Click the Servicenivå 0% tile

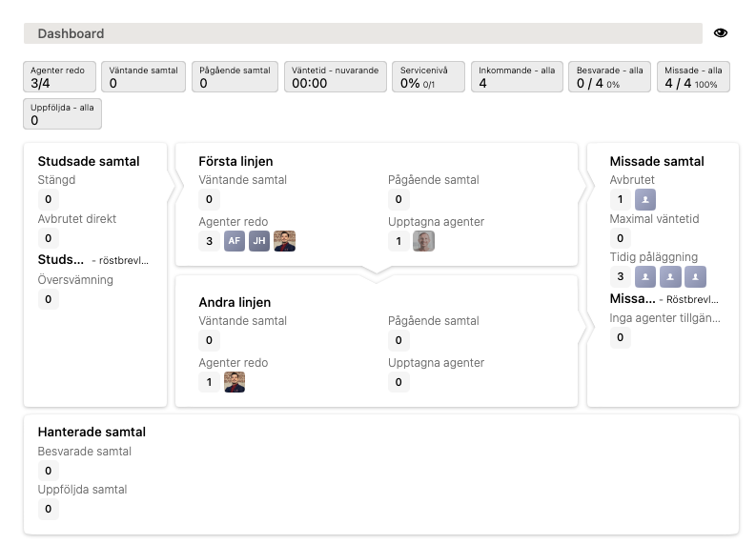click(x=428, y=77)
